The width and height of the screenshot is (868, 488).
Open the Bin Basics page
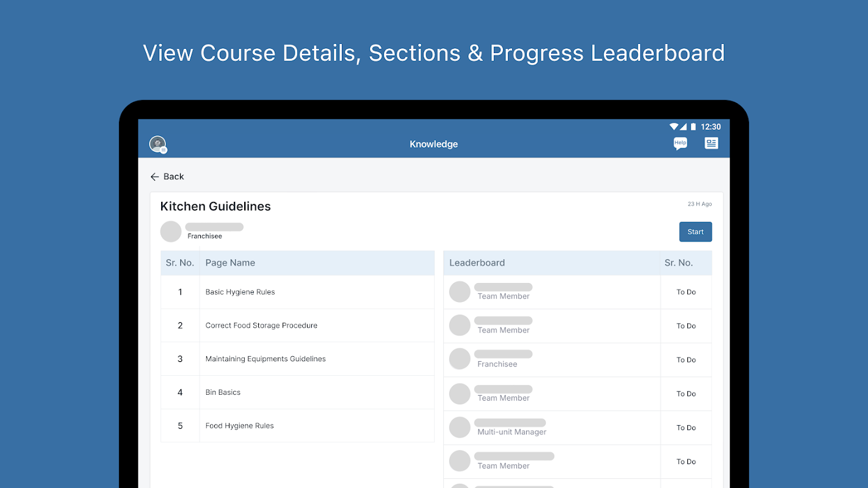[223, 393]
